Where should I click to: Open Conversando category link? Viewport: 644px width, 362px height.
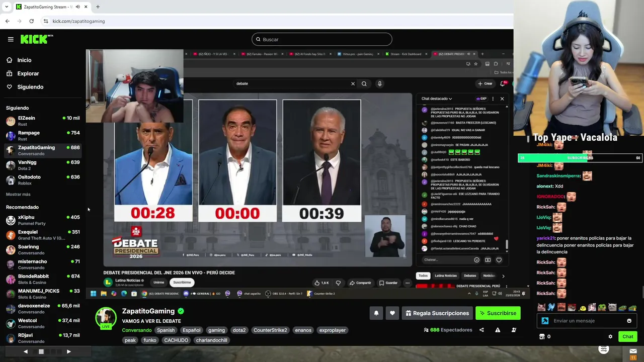[137, 330]
